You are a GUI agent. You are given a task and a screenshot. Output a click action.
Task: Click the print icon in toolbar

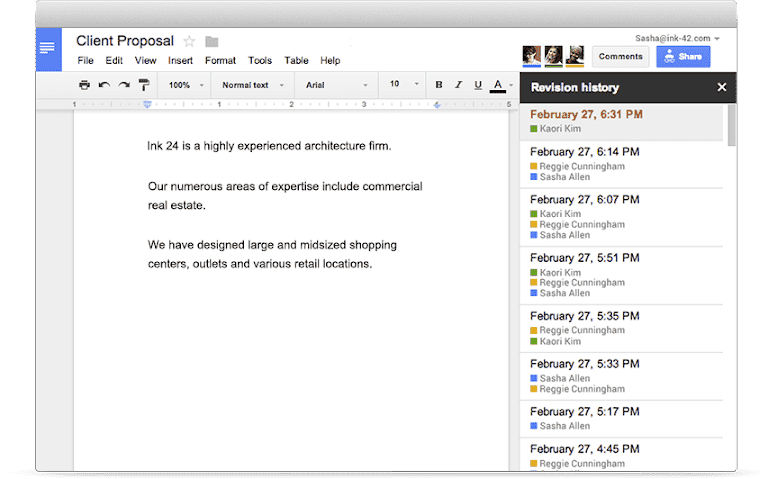tap(84, 85)
